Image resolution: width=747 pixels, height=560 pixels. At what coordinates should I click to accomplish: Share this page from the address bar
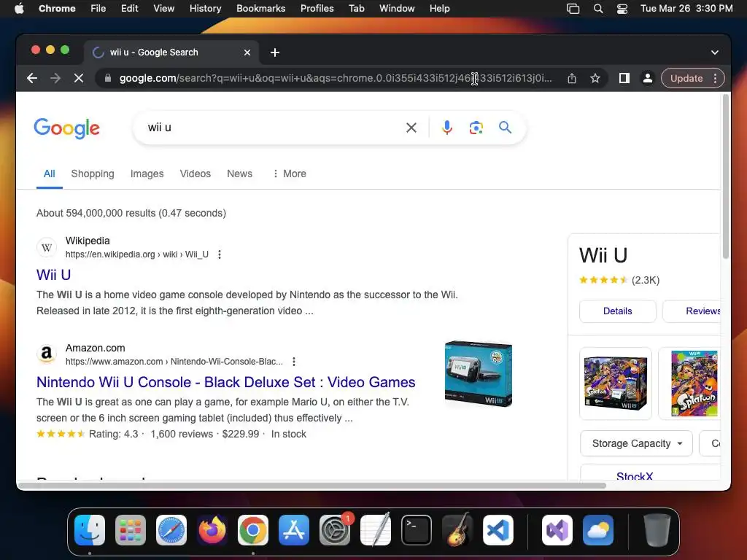tap(572, 78)
